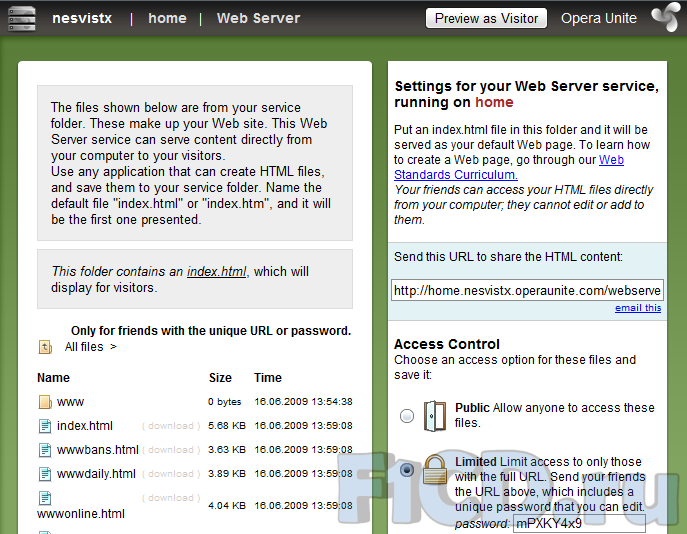Open the italic index.html link
The height and width of the screenshot is (534, 687).
(x=216, y=272)
